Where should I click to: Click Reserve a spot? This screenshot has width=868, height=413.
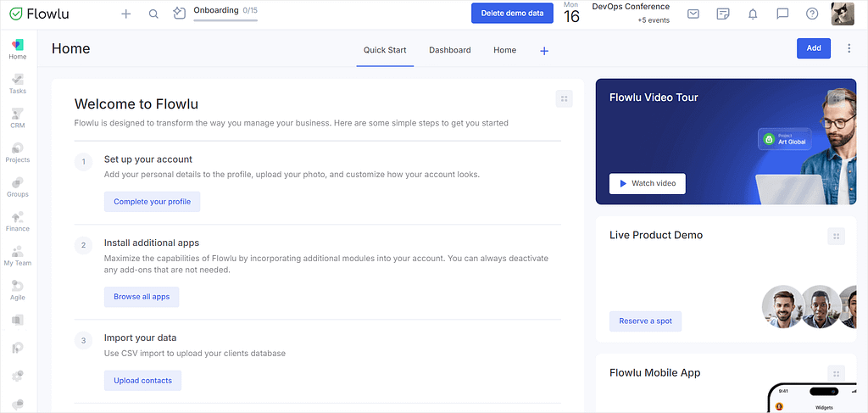(645, 321)
